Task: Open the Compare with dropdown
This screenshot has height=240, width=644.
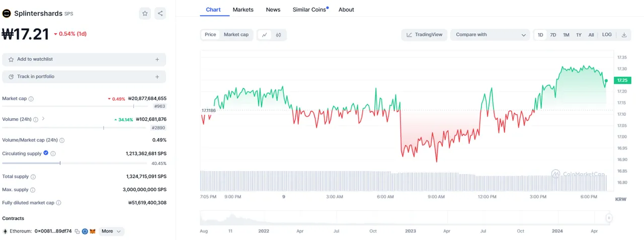Action: 490,35
